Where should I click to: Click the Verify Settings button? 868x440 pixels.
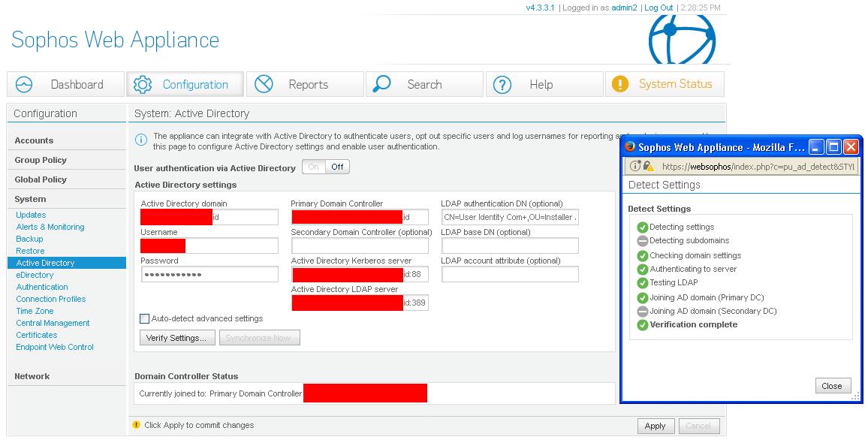tap(176, 338)
